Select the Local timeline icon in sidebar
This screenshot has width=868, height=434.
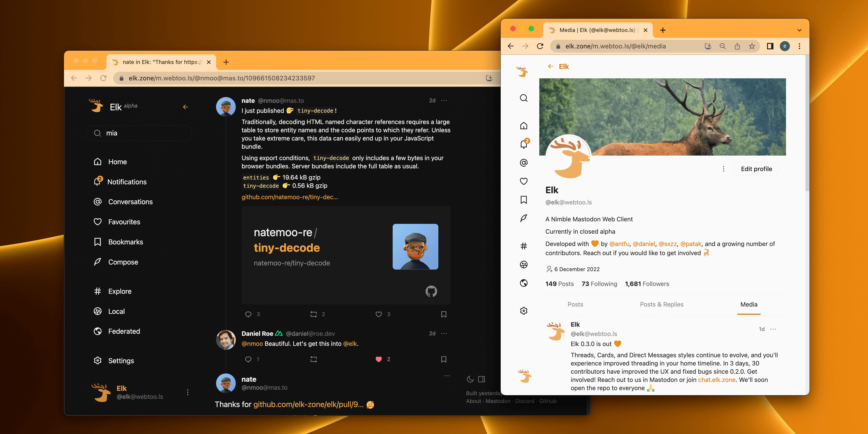click(x=98, y=311)
